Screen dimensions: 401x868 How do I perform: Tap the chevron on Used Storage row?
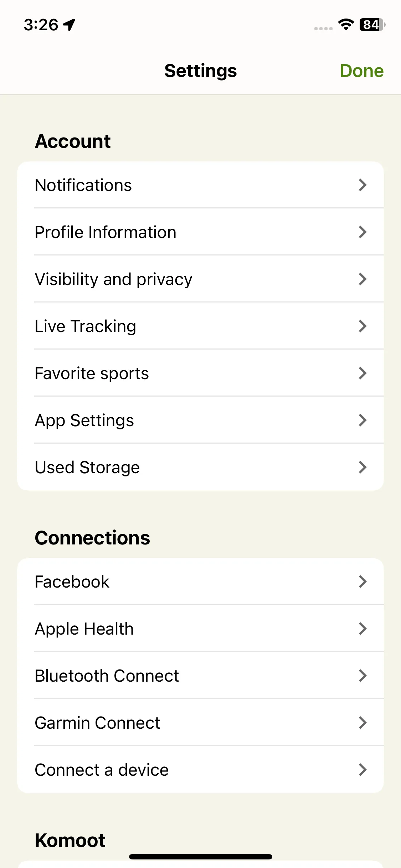(x=363, y=467)
